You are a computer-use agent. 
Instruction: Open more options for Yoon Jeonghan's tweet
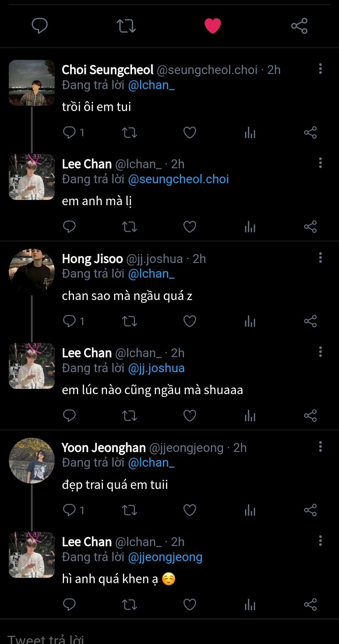(x=320, y=446)
